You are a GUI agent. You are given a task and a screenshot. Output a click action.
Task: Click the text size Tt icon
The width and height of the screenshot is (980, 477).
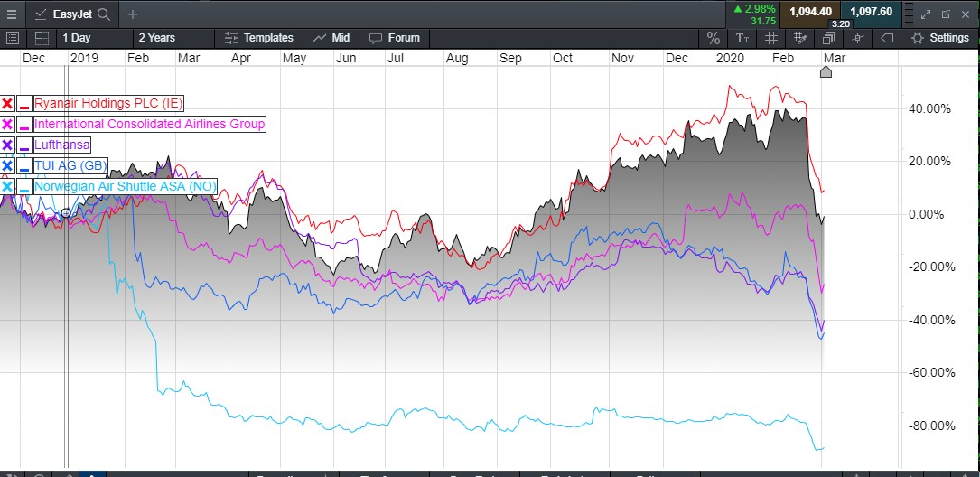coord(742,38)
